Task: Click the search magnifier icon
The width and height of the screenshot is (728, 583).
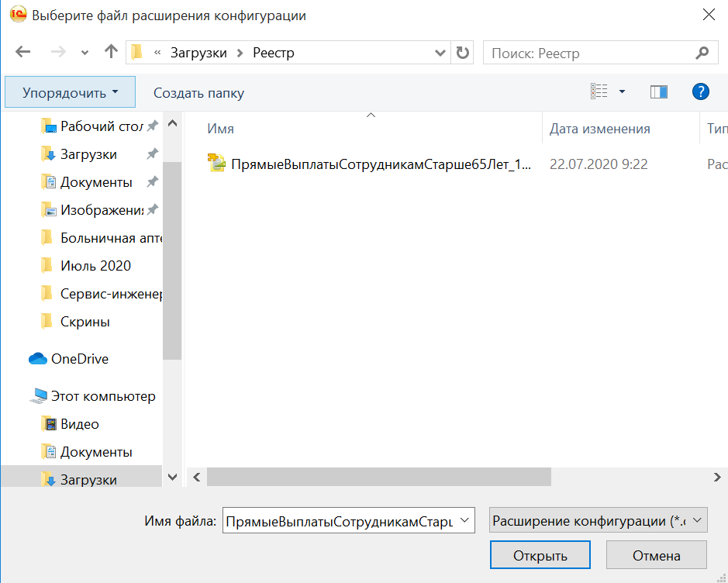Action: pyautogui.click(x=701, y=53)
